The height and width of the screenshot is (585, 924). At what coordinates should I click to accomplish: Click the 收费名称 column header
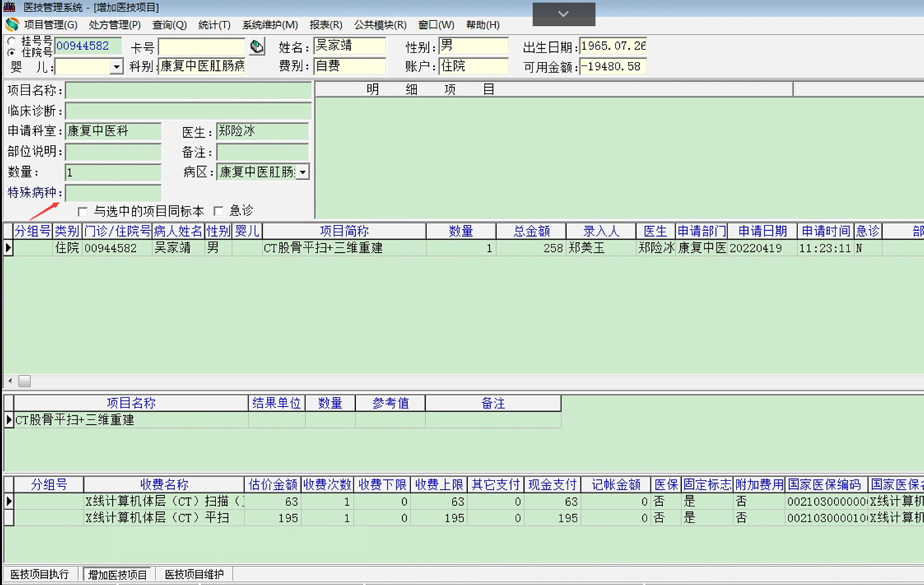click(x=164, y=484)
